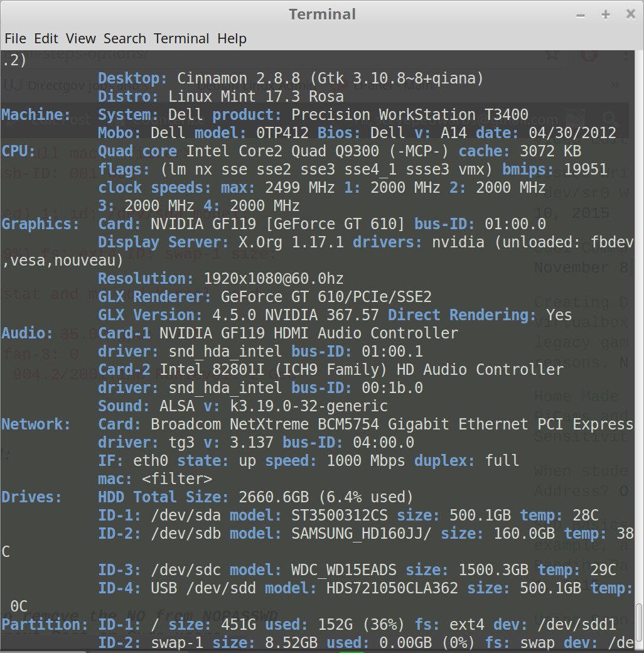This screenshot has width=644, height=653.
Task: Close the Terminal window
Action: (630, 14)
